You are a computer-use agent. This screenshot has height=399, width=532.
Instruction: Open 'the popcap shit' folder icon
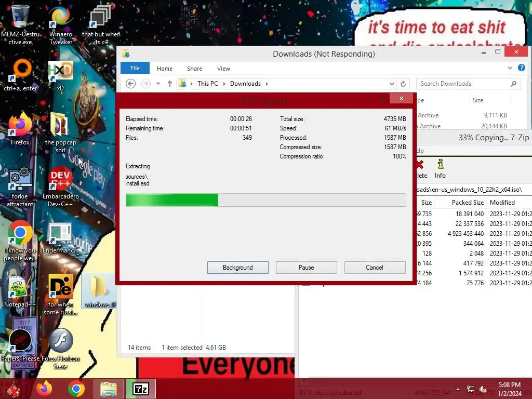click(60, 133)
